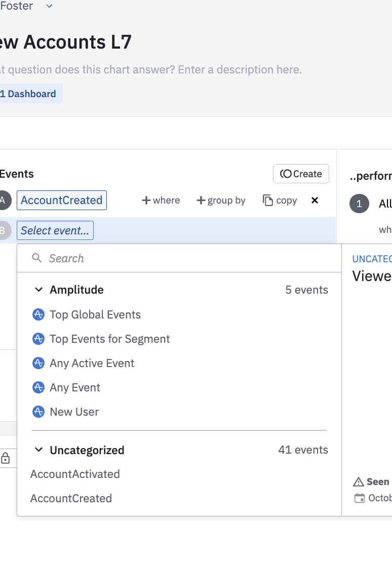Click the Create button
This screenshot has width=392, height=562.
coord(301,174)
